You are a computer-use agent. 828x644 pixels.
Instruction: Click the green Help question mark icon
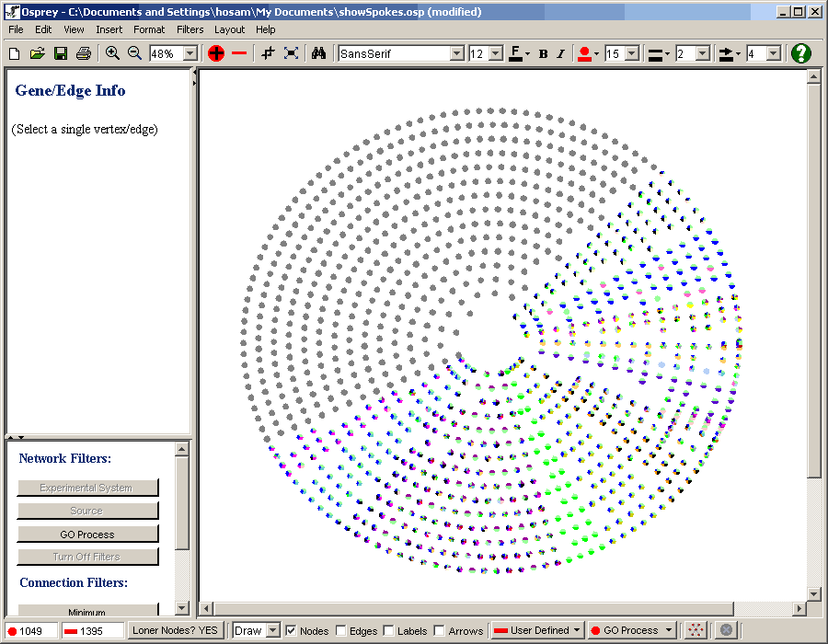[801, 53]
